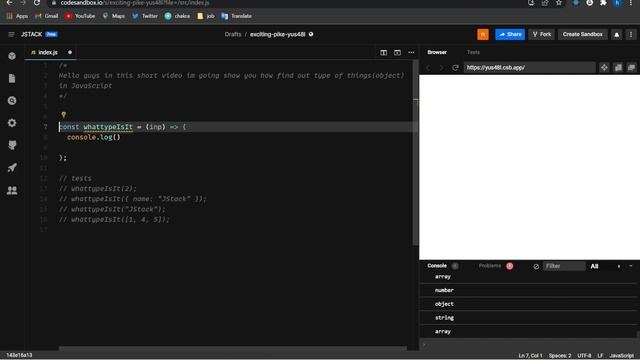The image size is (640, 360).
Task: Click the Drafts breadcrumb link
Action: pos(233,34)
